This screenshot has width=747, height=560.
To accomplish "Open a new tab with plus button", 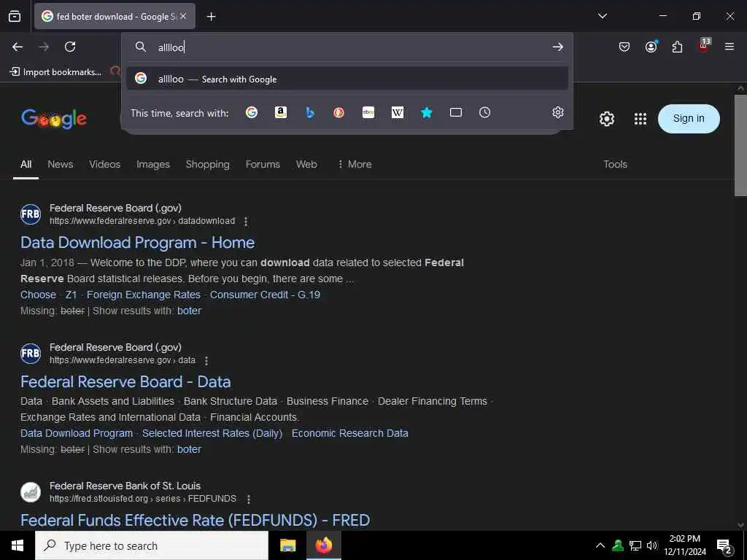I will click(x=211, y=17).
